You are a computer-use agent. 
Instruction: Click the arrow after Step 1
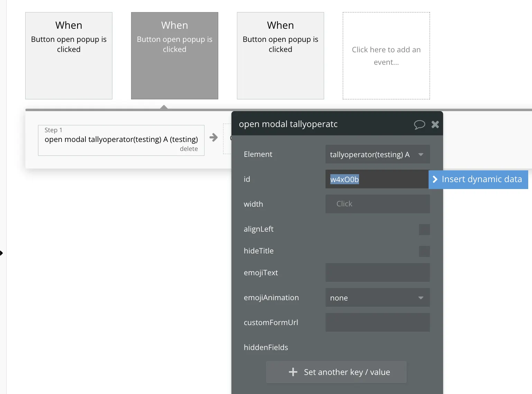tap(214, 137)
